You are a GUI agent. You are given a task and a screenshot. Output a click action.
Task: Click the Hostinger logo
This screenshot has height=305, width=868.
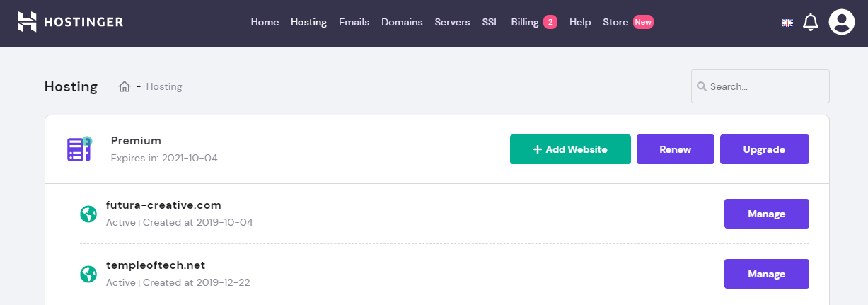71,22
